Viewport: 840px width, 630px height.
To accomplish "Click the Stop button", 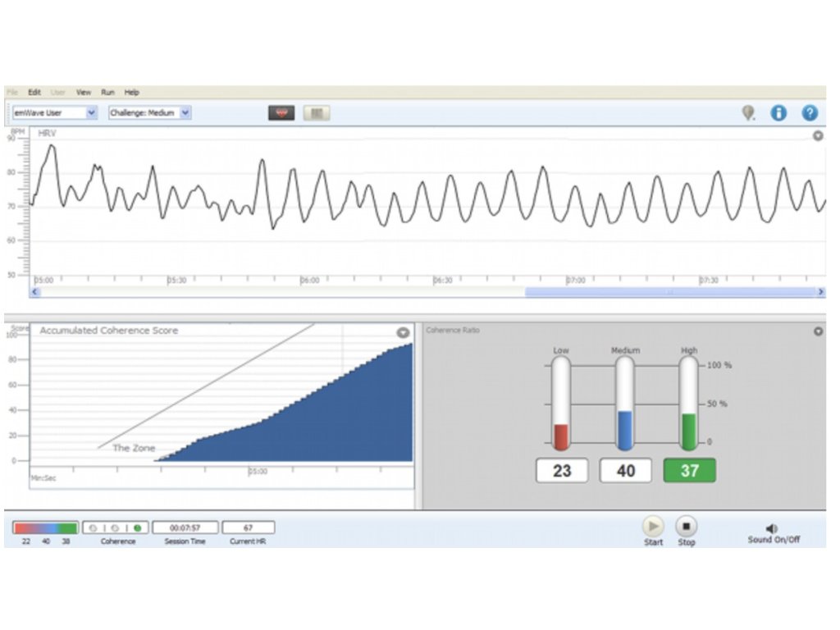I will point(687,527).
